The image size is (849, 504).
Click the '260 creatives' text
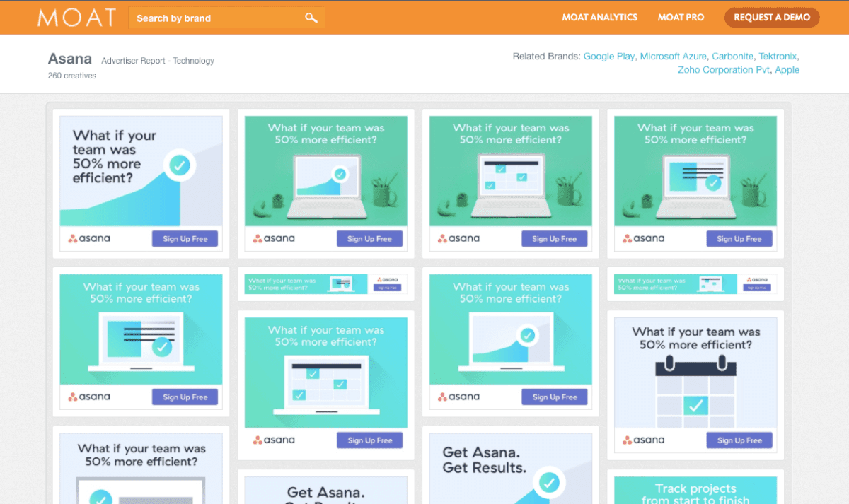72,76
